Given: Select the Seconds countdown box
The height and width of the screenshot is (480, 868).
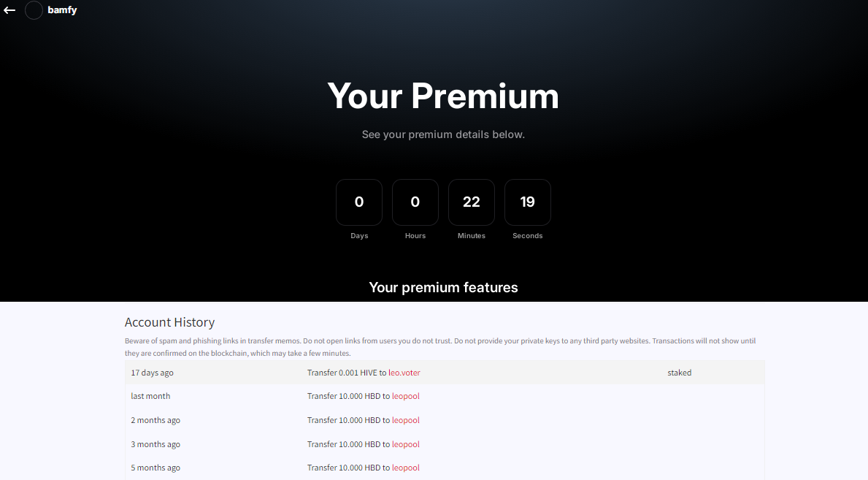Looking at the screenshot, I should [527, 202].
